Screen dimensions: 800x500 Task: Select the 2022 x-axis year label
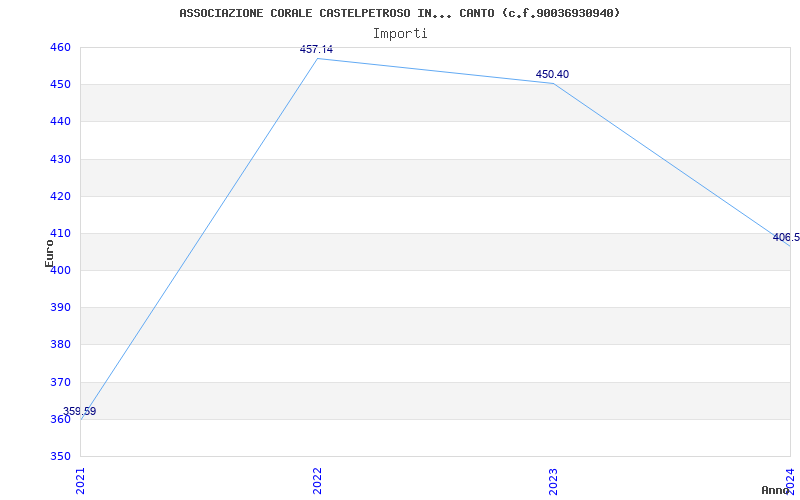point(317,481)
